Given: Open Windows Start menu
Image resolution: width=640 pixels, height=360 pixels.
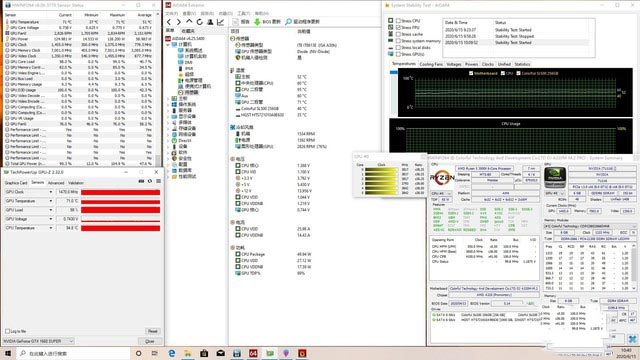Looking at the screenshot, I should pyautogui.click(x=8, y=353).
